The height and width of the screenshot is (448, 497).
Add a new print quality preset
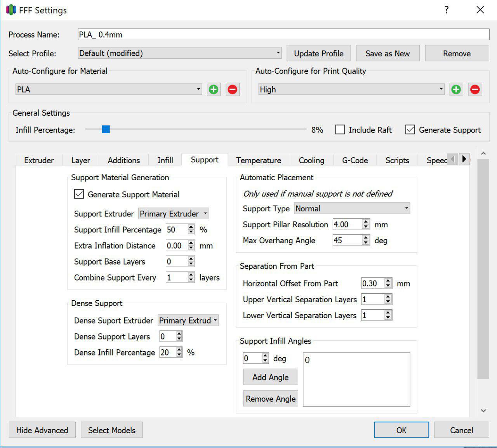click(456, 90)
